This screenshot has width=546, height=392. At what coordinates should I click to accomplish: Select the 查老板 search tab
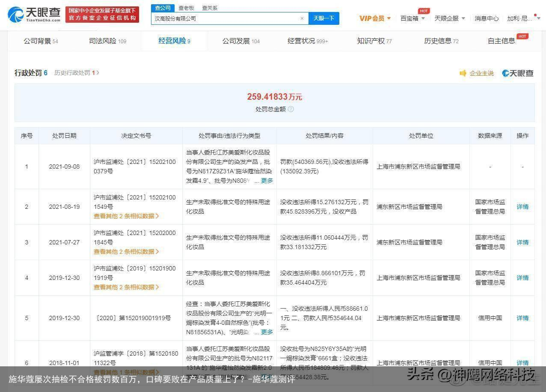pyautogui.click(x=186, y=8)
